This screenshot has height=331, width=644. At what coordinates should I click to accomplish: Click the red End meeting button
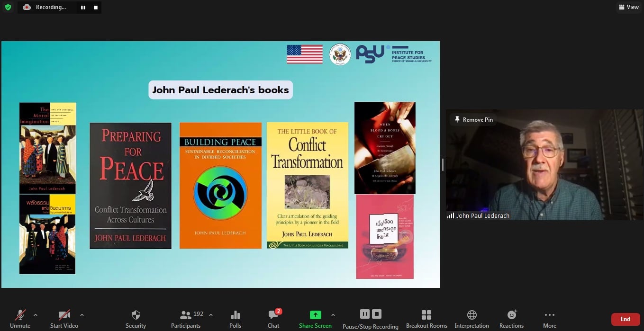(626, 319)
